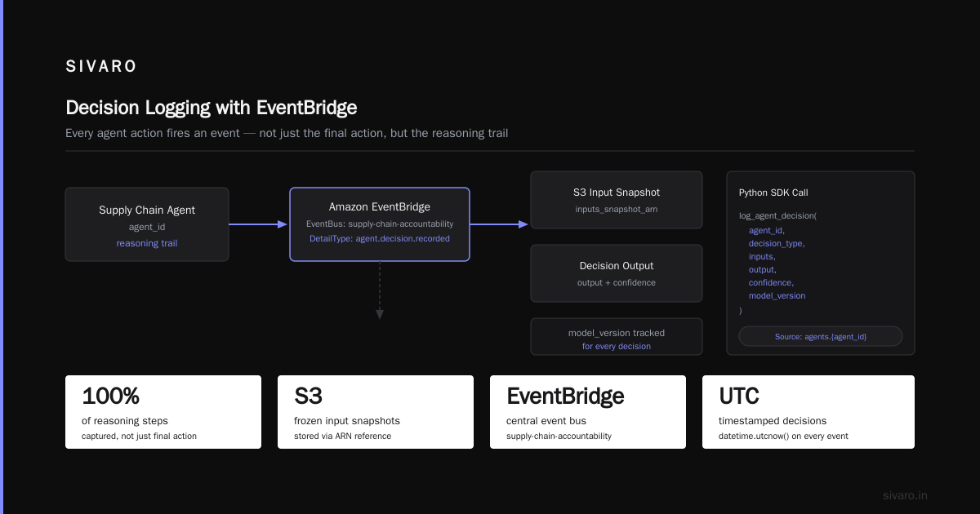Click the 'Python SDK Call' title
The image size is (980, 514).
tap(773, 193)
